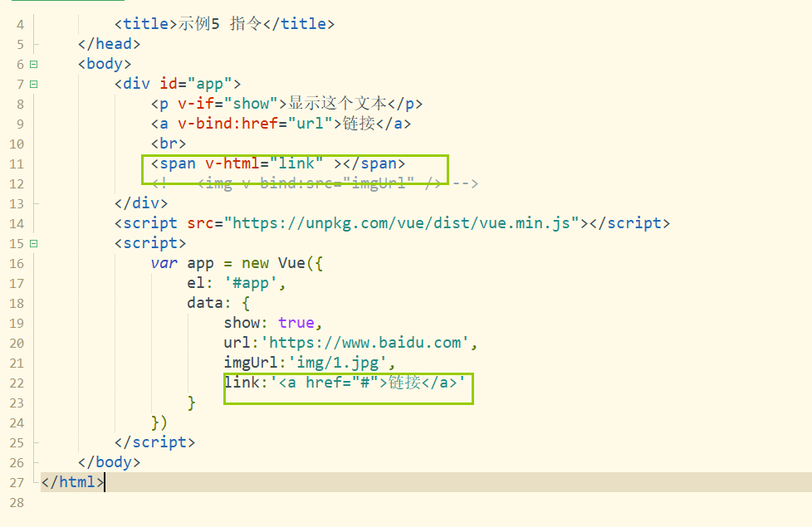812x527 pixels.
Task: Click line number 27 in the gutter
Action: point(17,482)
